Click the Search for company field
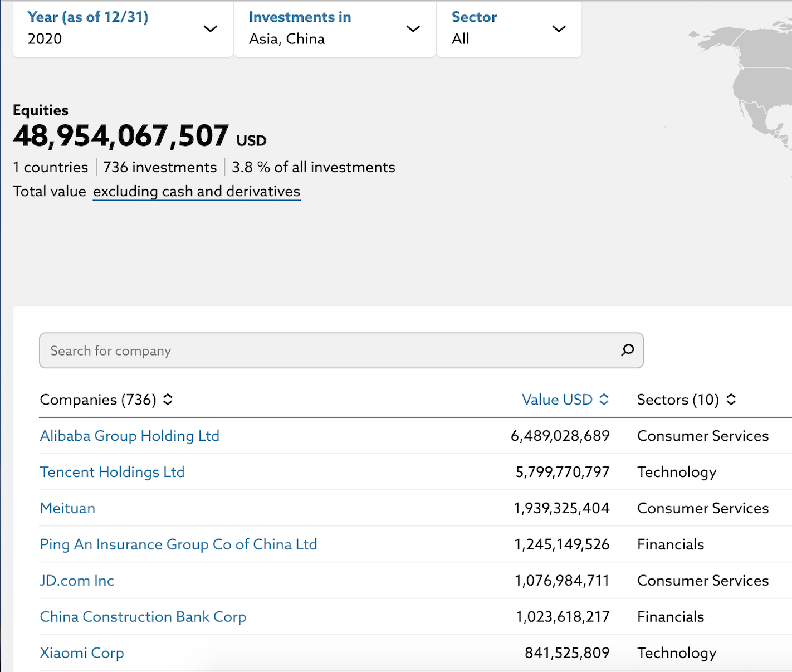Image resolution: width=792 pixels, height=672 pixels. pos(329,350)
